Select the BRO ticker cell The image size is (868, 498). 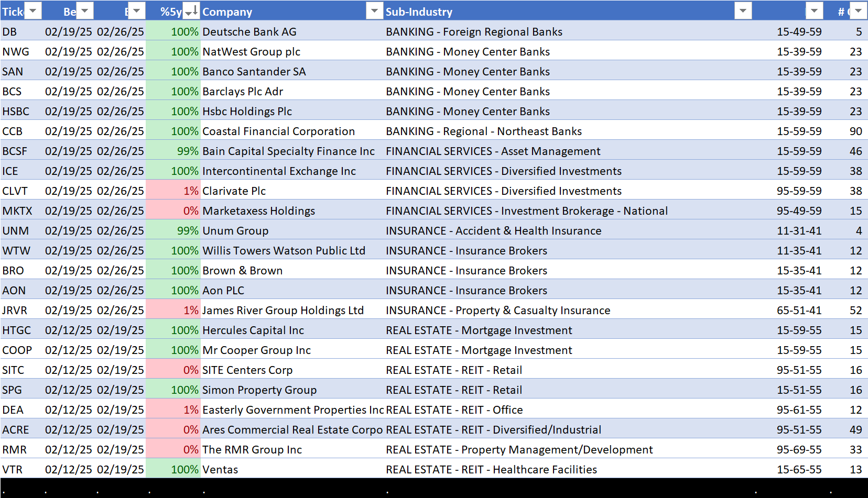(x=21, y=270)
